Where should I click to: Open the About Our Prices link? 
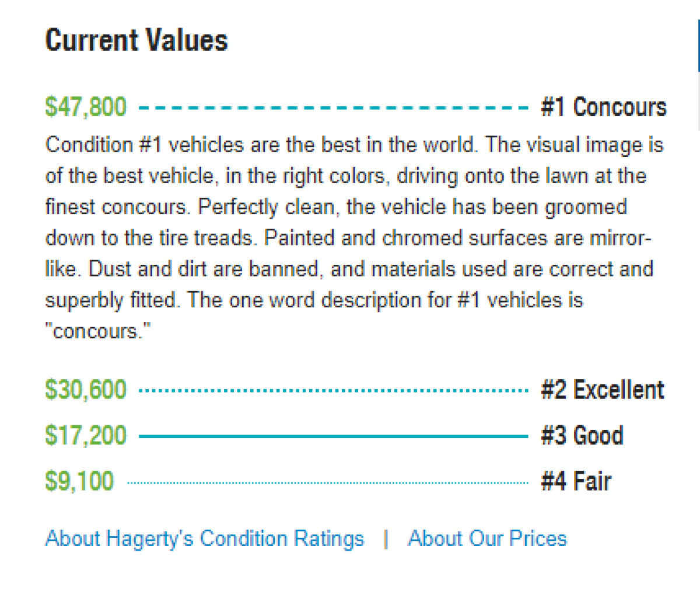point(487,538)
